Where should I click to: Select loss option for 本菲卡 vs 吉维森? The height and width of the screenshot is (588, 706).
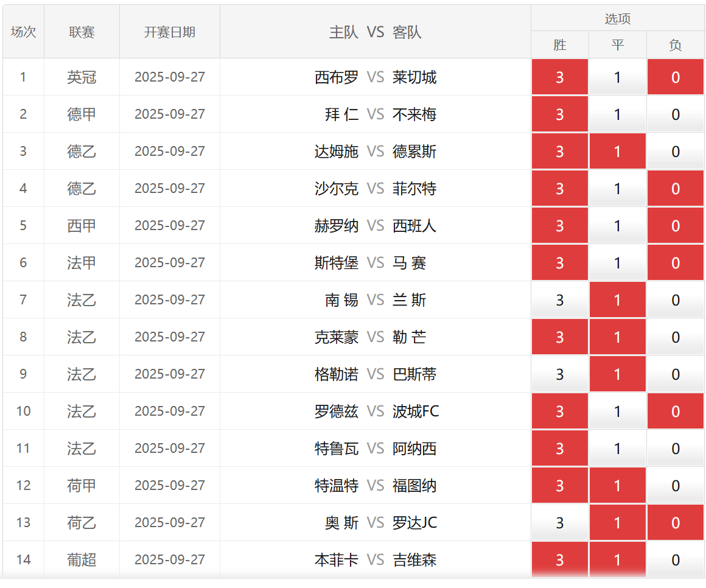(675, 560)
